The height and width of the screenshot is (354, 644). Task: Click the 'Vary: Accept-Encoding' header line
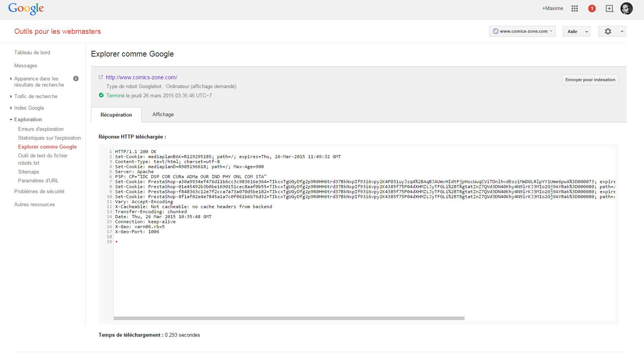click(144, 202)
